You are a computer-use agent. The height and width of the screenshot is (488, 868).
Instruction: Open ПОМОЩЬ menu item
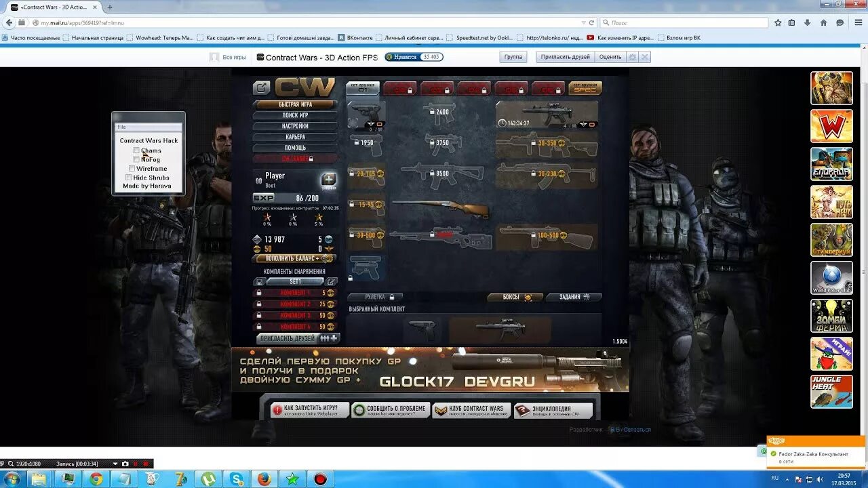pos(295,148)
